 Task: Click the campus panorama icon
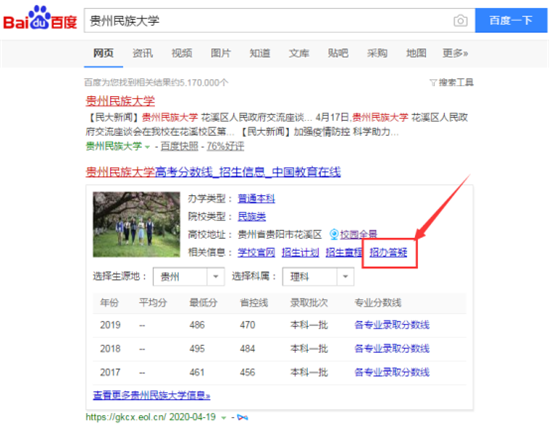(x=334, y=234)
